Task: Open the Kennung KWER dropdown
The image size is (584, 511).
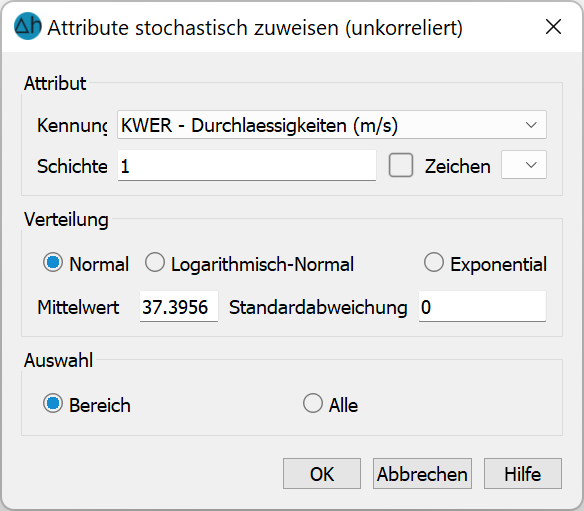Action: click(332, 125)
